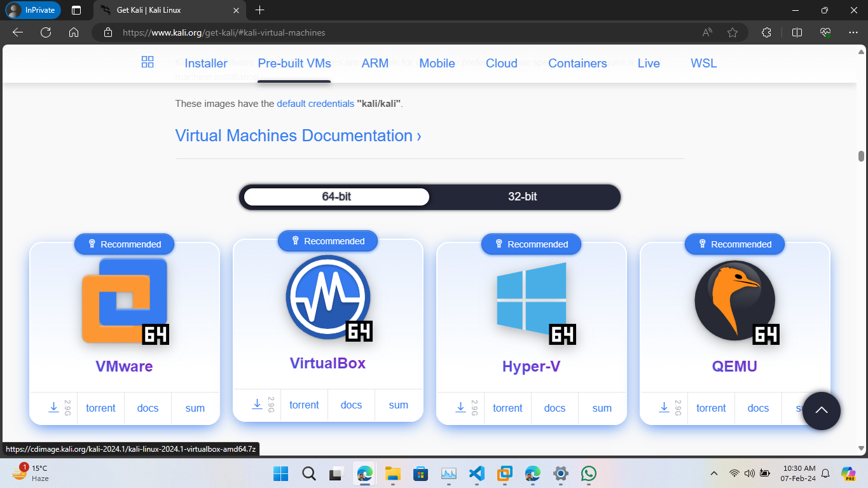Go back with browser back arrow

(x=18, y=32)
